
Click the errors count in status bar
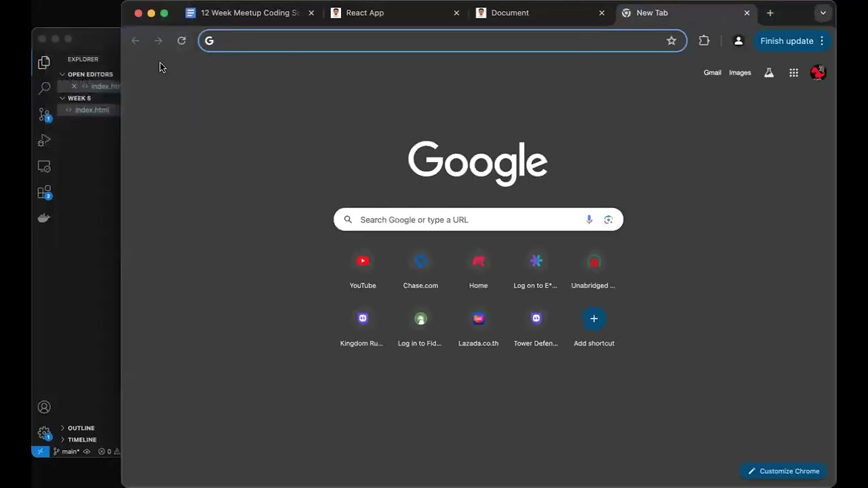(105, 451)
